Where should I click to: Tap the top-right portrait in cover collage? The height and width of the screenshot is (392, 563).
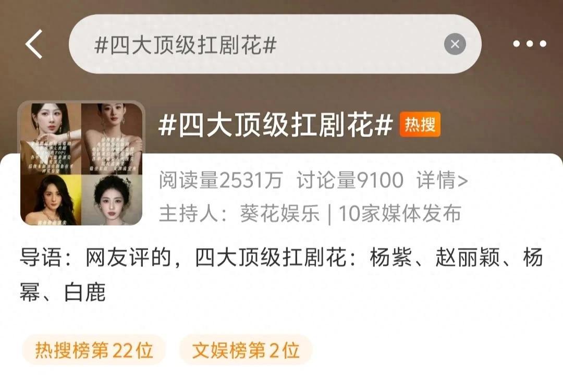pyautogui.click(x=112, y=139)
